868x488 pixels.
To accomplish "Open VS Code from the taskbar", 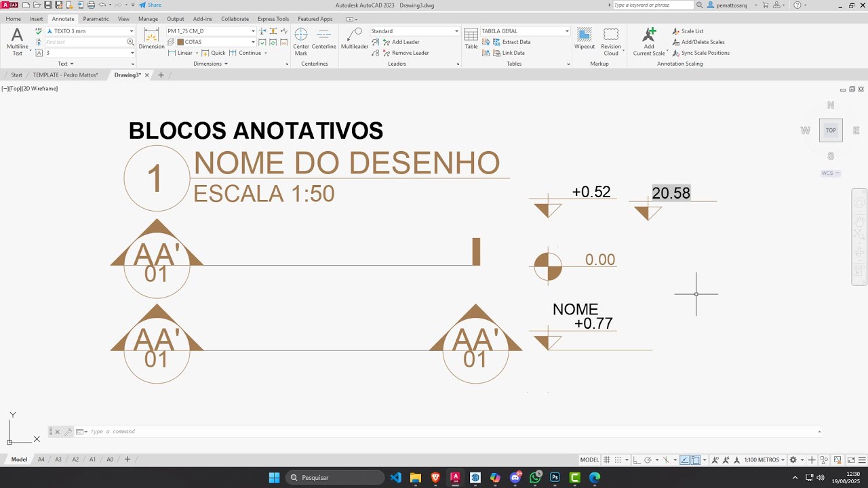I will 396,478.
